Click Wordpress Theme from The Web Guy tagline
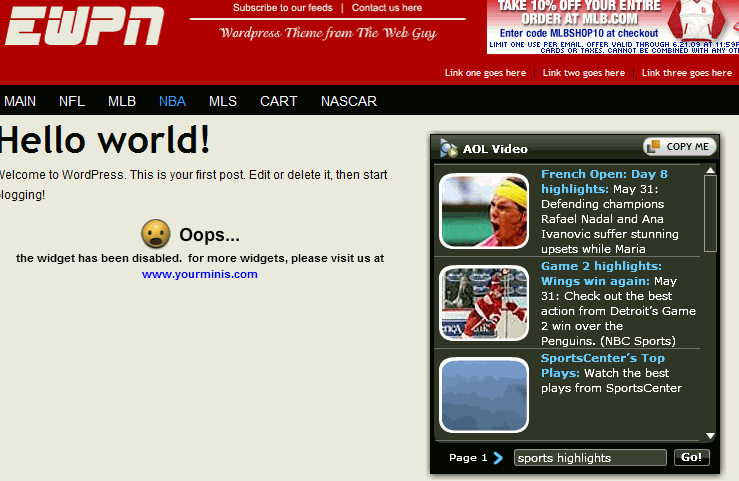 pyautogui.click(x=328, y=33)
